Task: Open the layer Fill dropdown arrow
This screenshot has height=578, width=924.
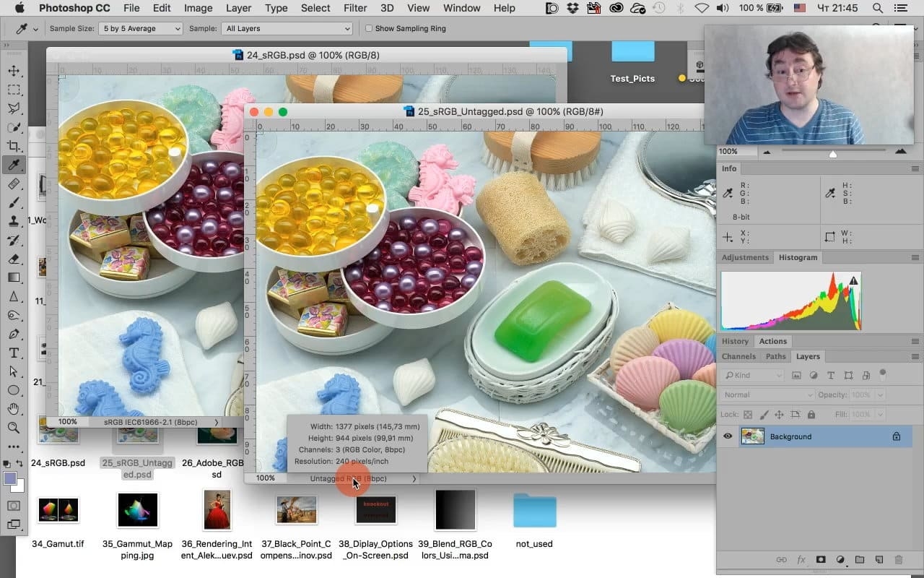Action: 880,415
